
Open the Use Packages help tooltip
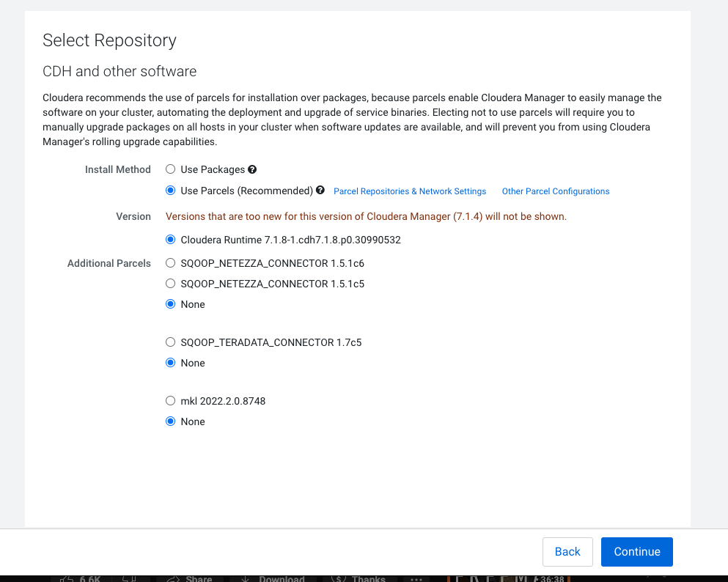[x=252, y=169]
